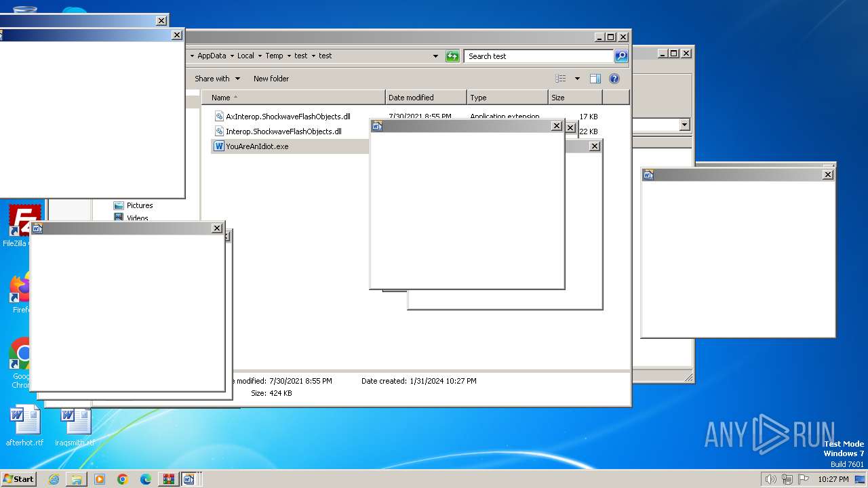Switch to YouAreAnIdiot taskbar app icon

189,479
